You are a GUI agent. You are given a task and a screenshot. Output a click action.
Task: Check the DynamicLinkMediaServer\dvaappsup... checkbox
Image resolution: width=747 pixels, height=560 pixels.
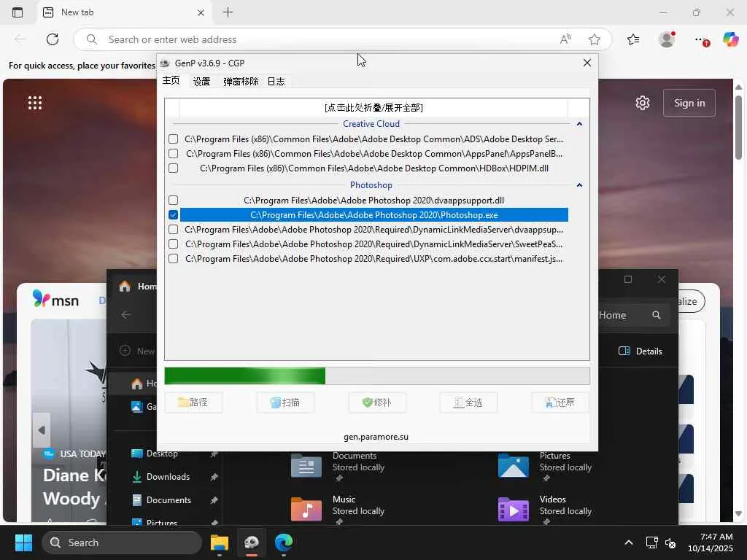[174, 230]
